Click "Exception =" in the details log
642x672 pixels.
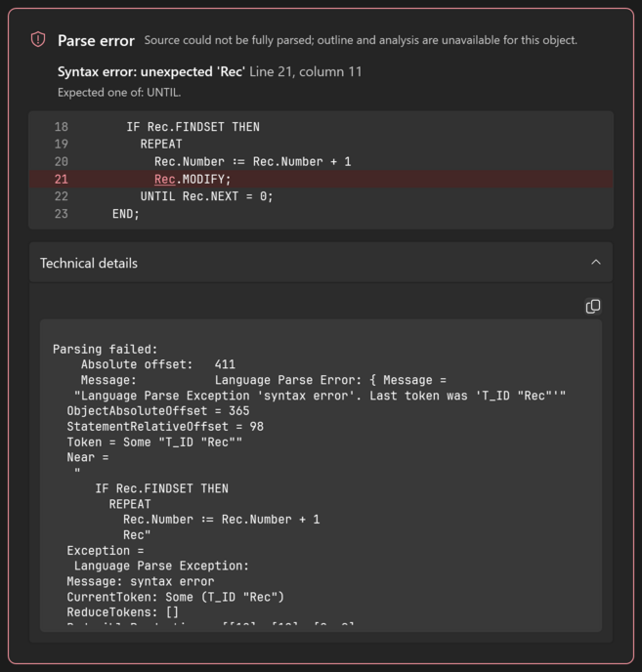(x=106, y=550)
